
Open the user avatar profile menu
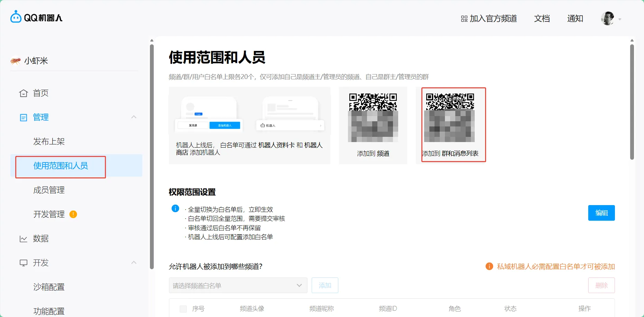coord(608,19)
